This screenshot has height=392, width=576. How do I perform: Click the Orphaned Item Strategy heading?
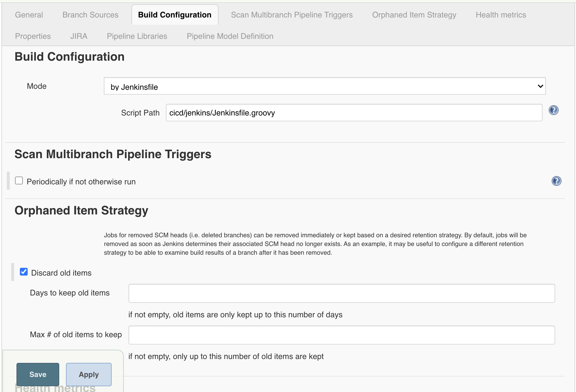coord(82,211)
